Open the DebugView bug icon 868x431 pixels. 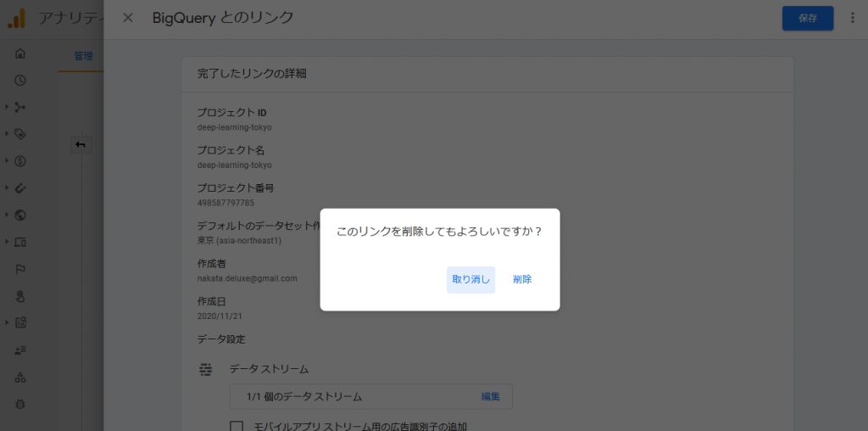(x=20, y=405)
